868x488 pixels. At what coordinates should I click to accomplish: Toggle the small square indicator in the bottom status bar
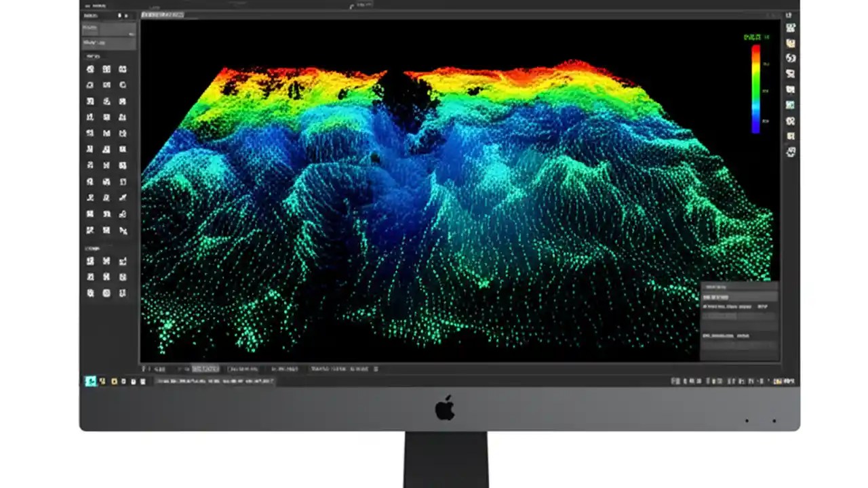(375, 369)
